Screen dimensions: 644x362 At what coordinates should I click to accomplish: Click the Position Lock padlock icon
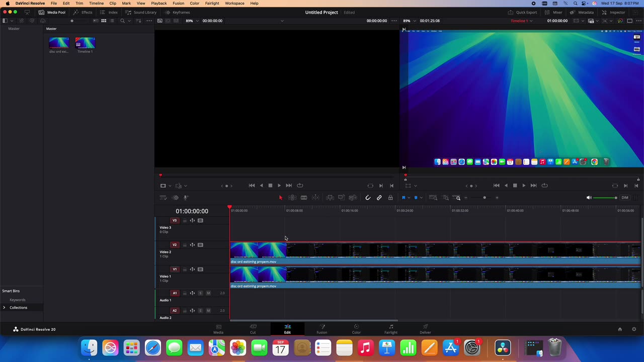[x=390, y=198]
